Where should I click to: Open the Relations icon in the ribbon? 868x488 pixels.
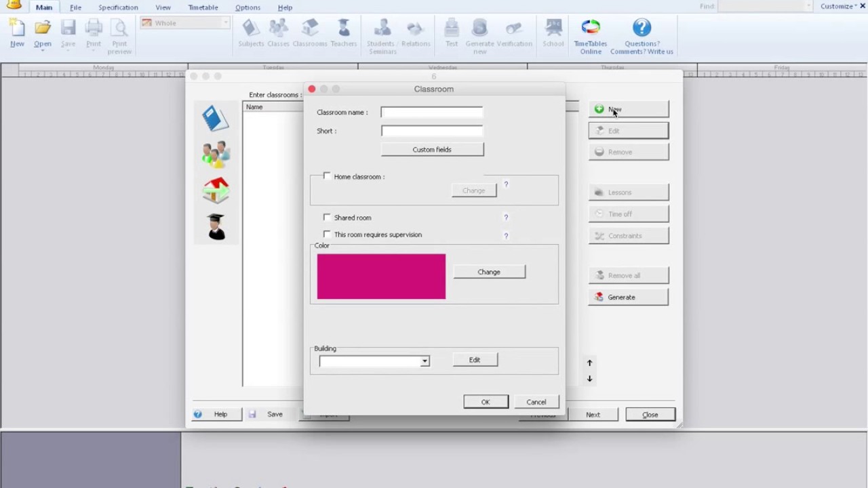[x=416, y=33]
